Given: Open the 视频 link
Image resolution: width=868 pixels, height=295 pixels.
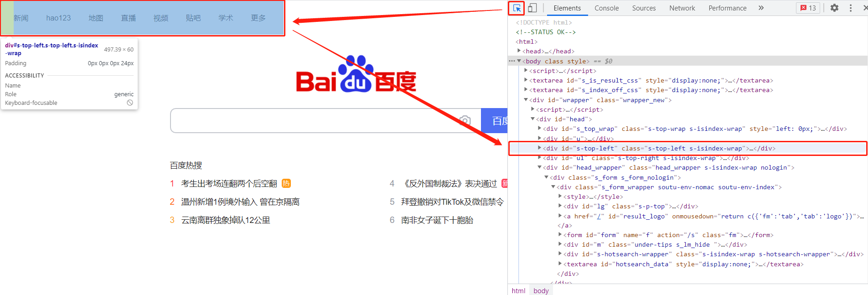Looking at the screenshot, I should point(161,18).
